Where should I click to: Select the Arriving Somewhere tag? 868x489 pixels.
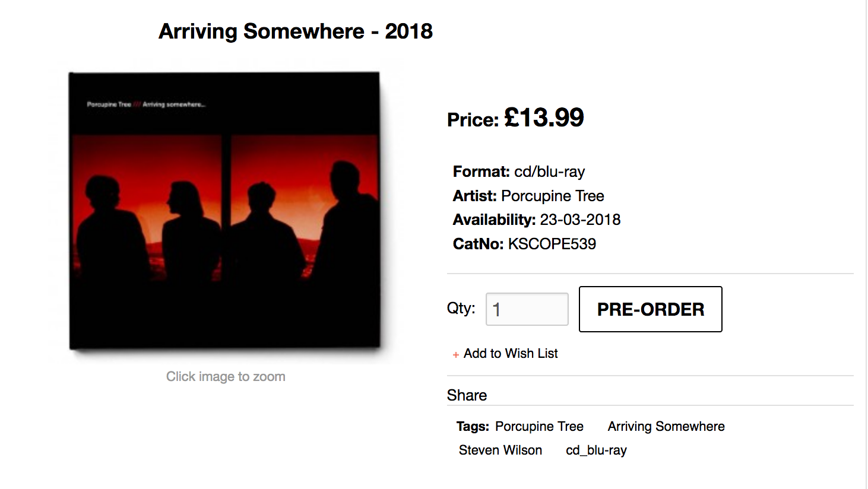[x=666, y=427]
